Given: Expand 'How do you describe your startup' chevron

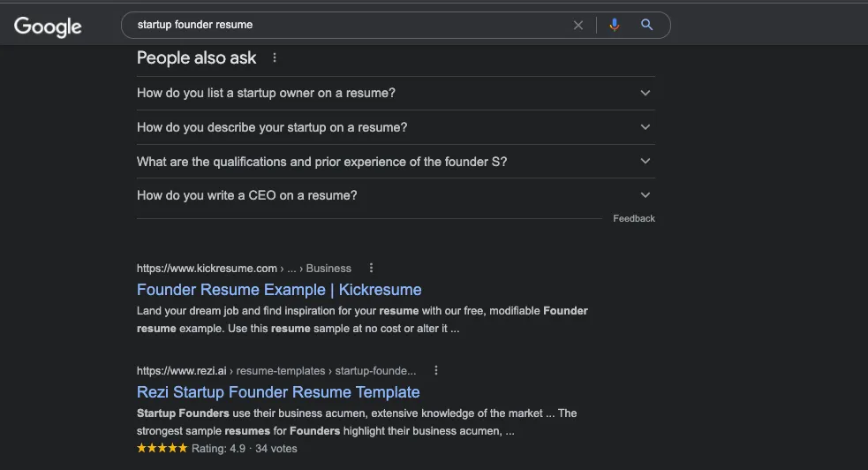Looking at the screenshot, I should click(x=645, y=127).
